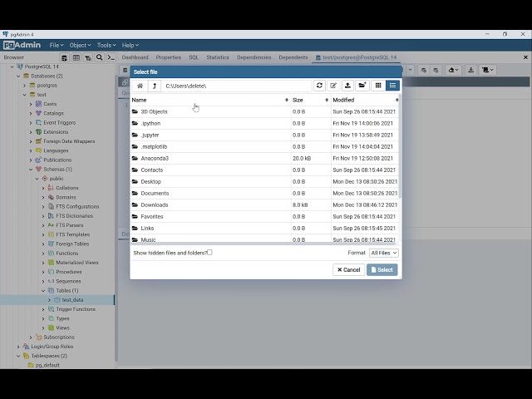The width and height of the screenshot is (532, 399).
Task: Expand the Functions tree node
Action: point(43,254)
